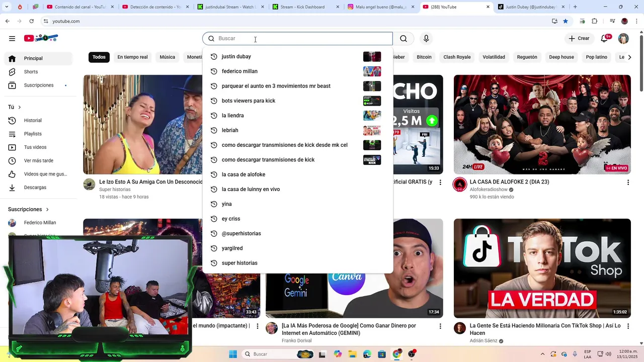Select the En tiempo real chip

click(132, 57)
